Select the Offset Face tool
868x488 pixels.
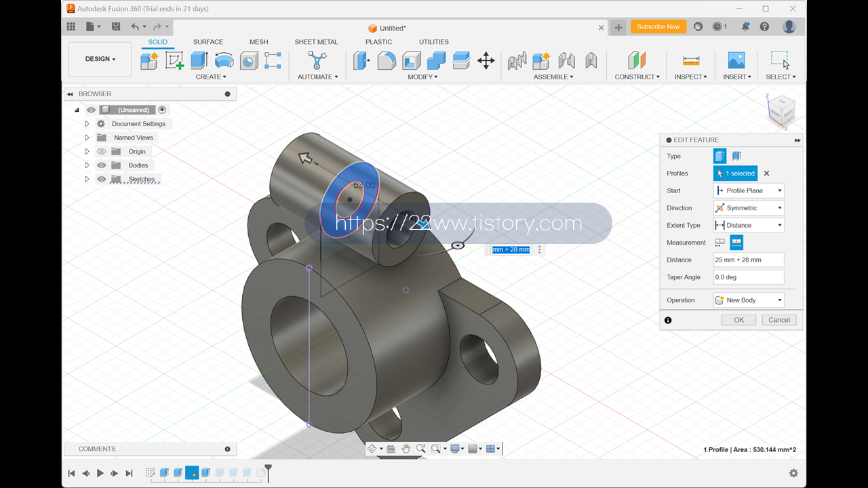(x=461, y=60)
